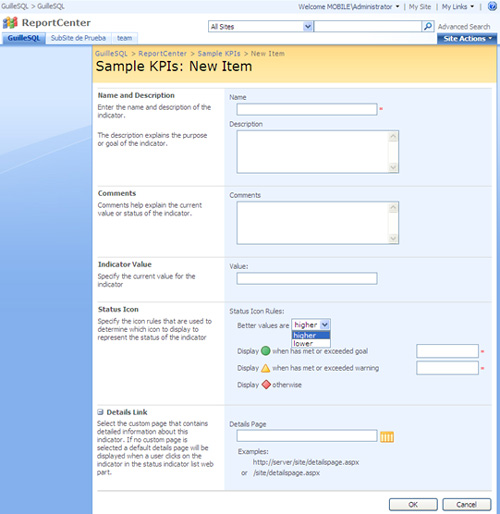Viewport: 500px width, 514px height.
Task: Click the yellow triangle warning status icon
Action: tap(266, 368)
